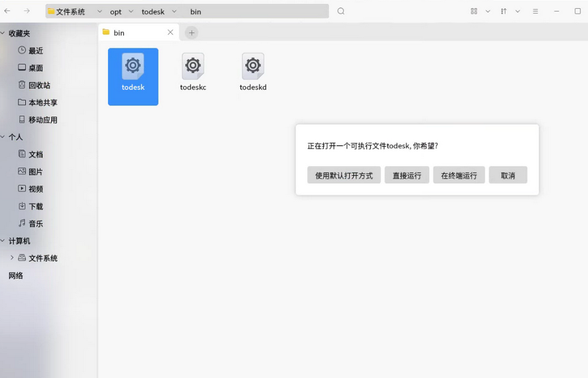
Task: Cancel the dialog with 取消
Action: (x=508, y=174)
